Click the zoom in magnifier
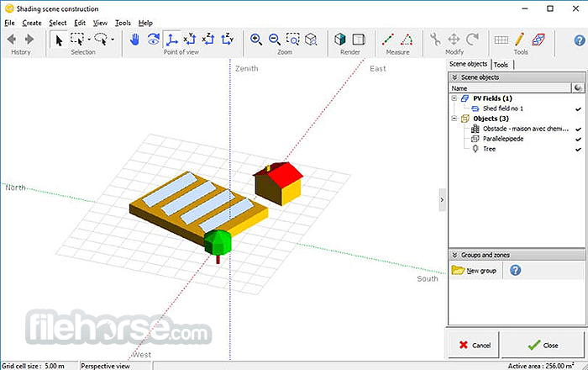This screenshot has width=588, height=370. click(x=256, y=39)
